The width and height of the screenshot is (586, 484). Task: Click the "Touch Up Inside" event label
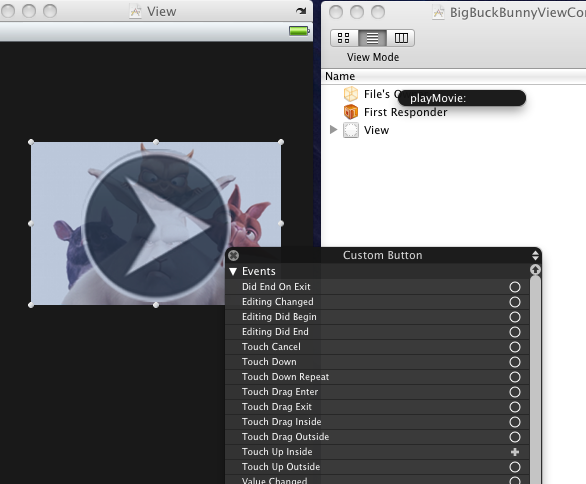tap(277, 452)
